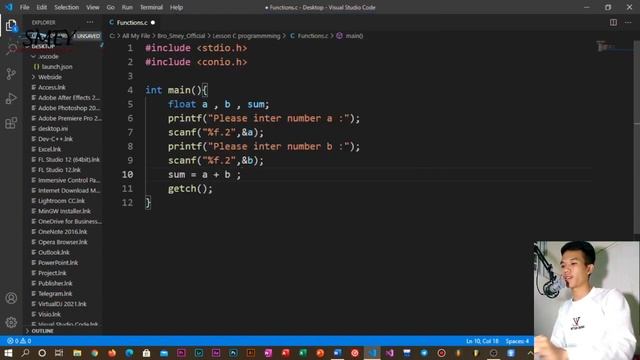Select the Functions.c editor tab
Viewport: 640px width, 360px height.
click(132, 22)
